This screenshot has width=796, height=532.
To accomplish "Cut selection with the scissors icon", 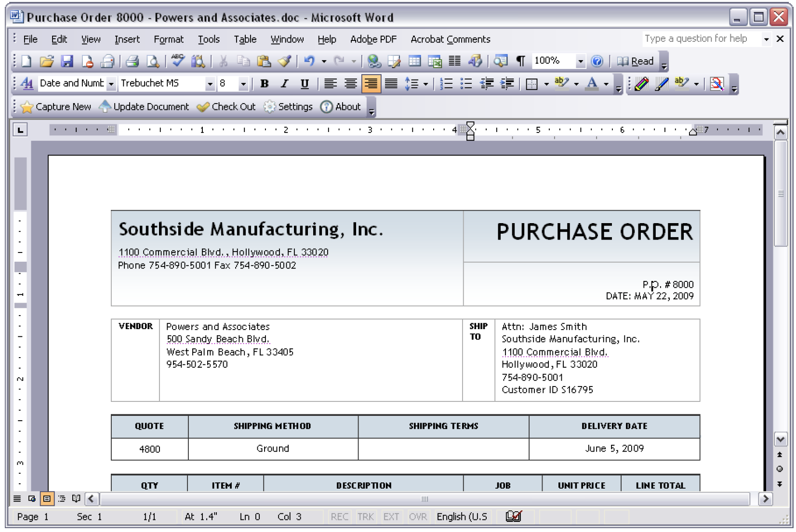I will (223, 61).
